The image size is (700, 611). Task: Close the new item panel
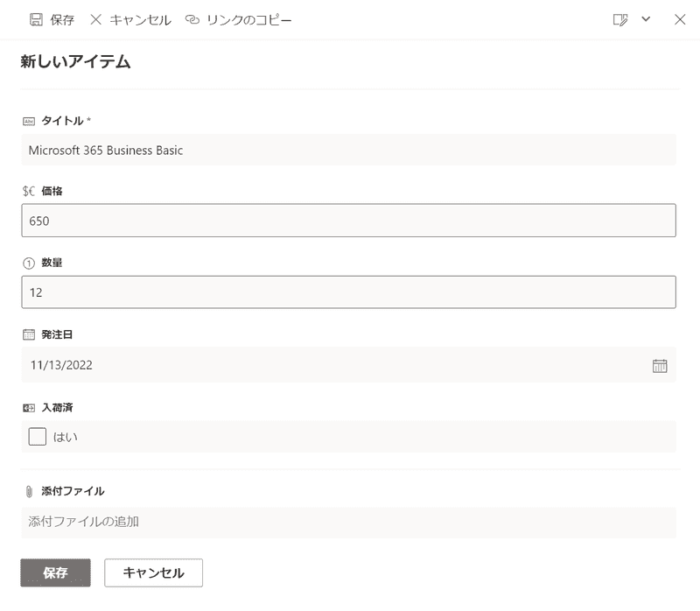pyautogui.click(x=680, y=19)
